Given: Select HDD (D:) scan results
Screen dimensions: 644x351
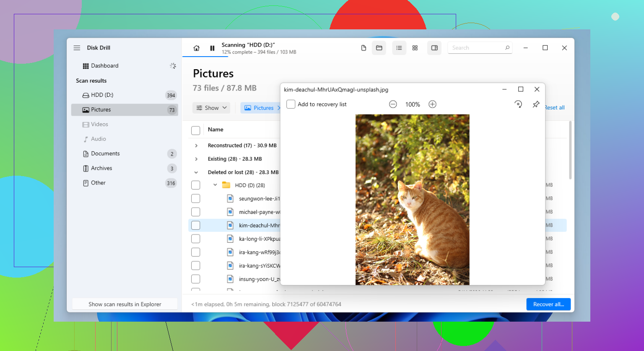Looking at the screenshot, I should [125, 95].
